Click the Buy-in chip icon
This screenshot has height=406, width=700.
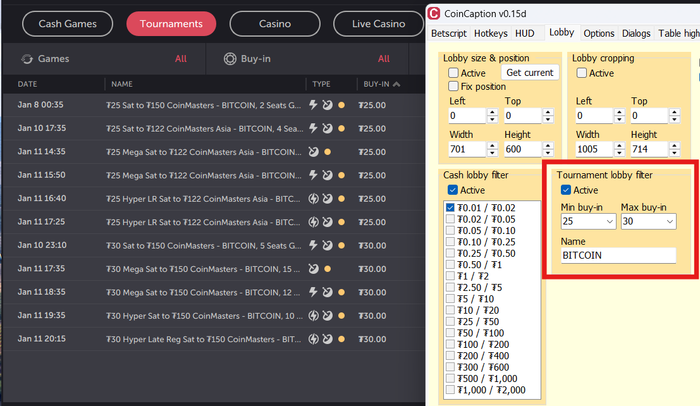[x=230, y=59]
